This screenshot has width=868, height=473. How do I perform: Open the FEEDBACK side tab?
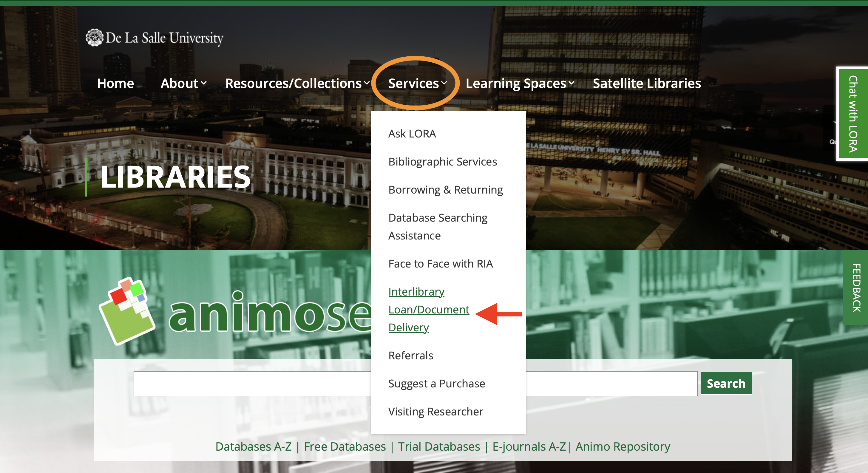(856, 288)
